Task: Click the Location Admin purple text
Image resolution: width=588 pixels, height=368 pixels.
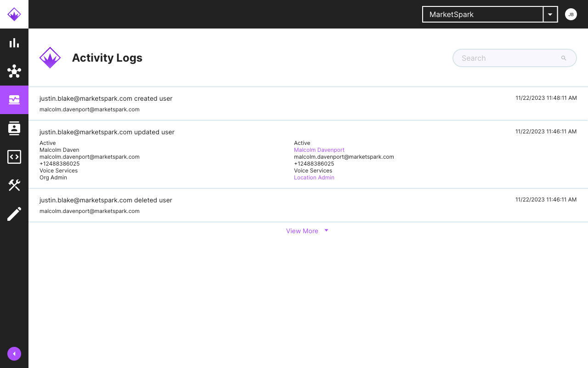Action: (314, 178)
